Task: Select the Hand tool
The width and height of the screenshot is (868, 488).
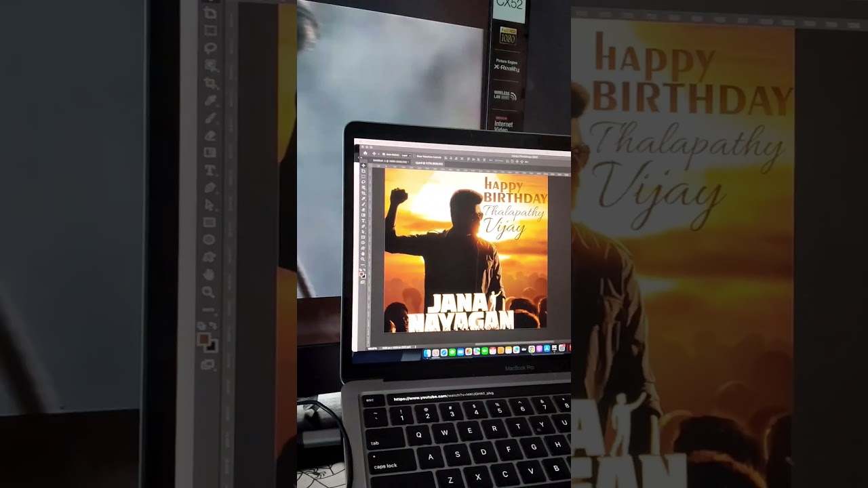Action: pos(363,253)
